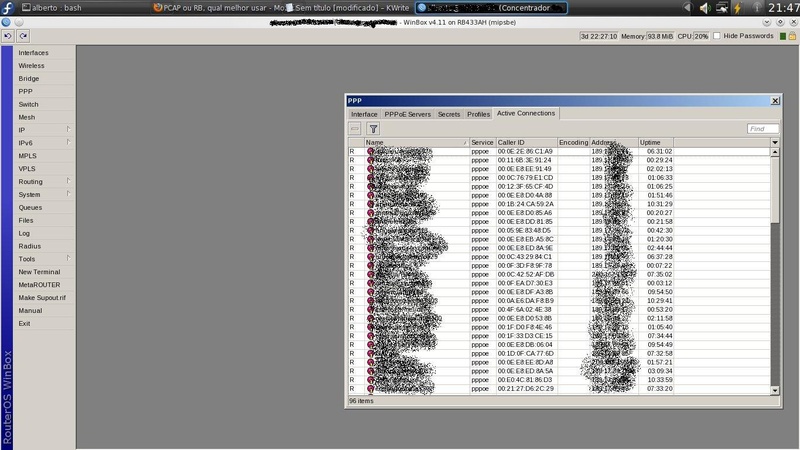Sort by the Name column header
This screenshot has height=450, width=800.
[x=416, y=142]
